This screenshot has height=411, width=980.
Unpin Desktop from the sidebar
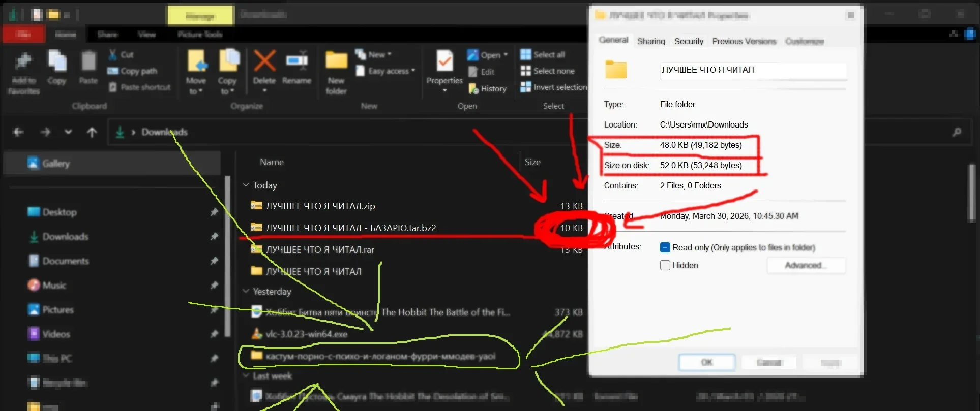coord(214,212)
